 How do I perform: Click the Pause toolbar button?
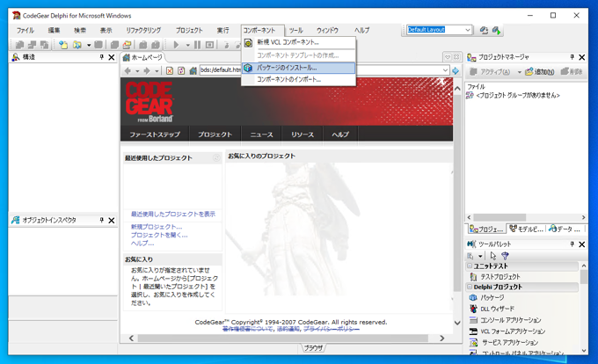point(197,45)
